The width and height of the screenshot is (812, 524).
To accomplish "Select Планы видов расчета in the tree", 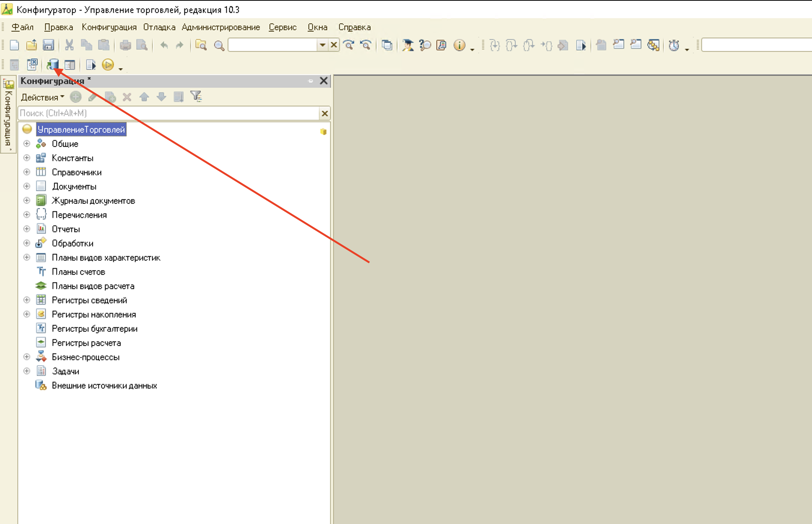I will tap(93, 286).
